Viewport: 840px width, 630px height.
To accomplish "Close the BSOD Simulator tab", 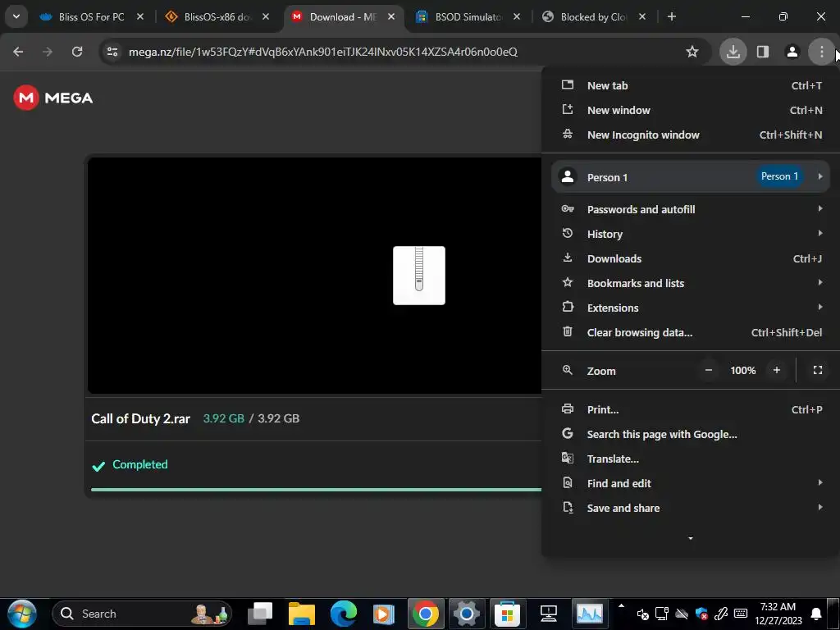I will 517,16.
